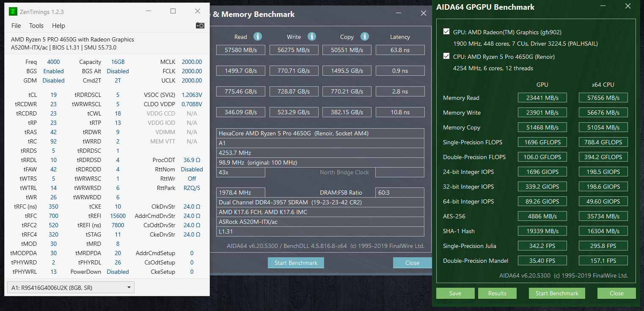Click the 'Dual Channel DDR4-3957 SDRAM' field
Screen dimensions: 644x311
point(320,202)
